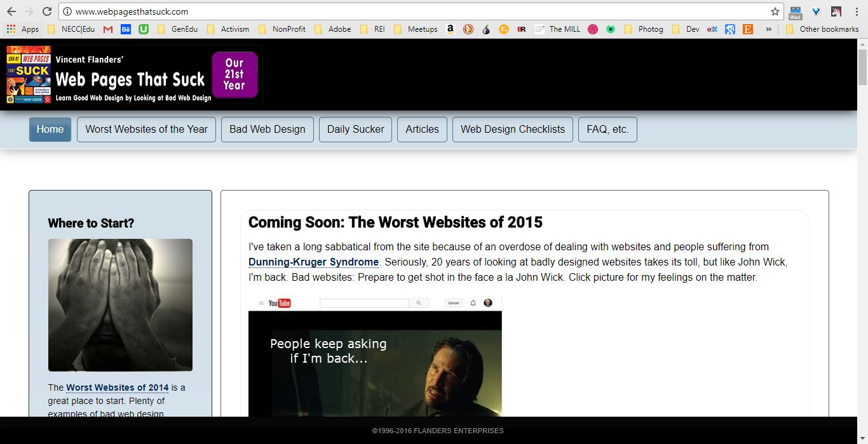The height and width of the screenshot is (444, 868).
Task: View site information via the info icon
Action: point(67,11)
